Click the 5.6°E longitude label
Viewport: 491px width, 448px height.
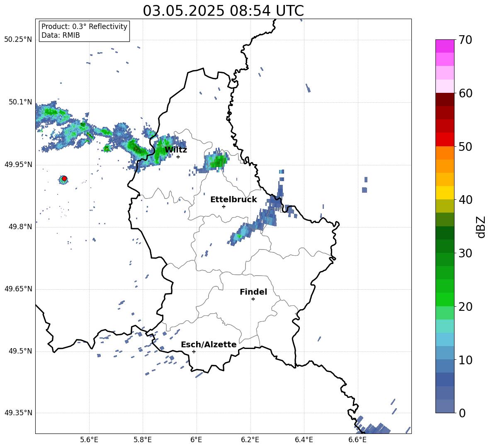(89, 440)
